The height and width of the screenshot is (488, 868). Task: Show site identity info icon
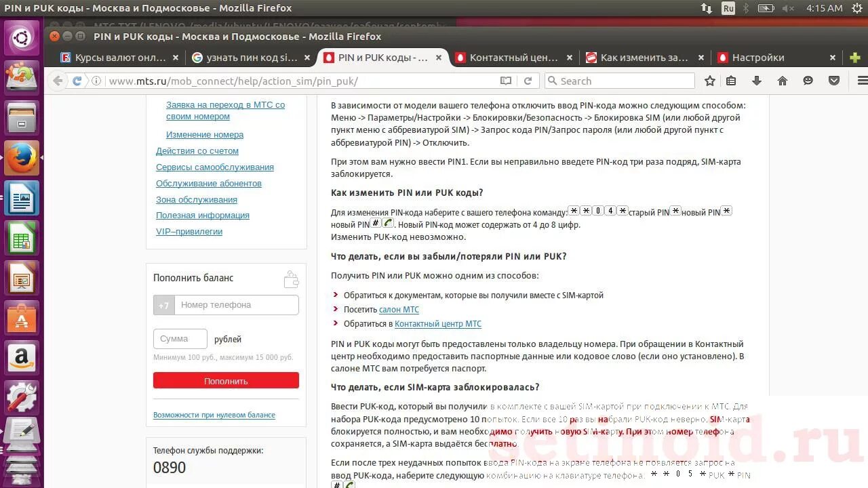click(96, 81)
